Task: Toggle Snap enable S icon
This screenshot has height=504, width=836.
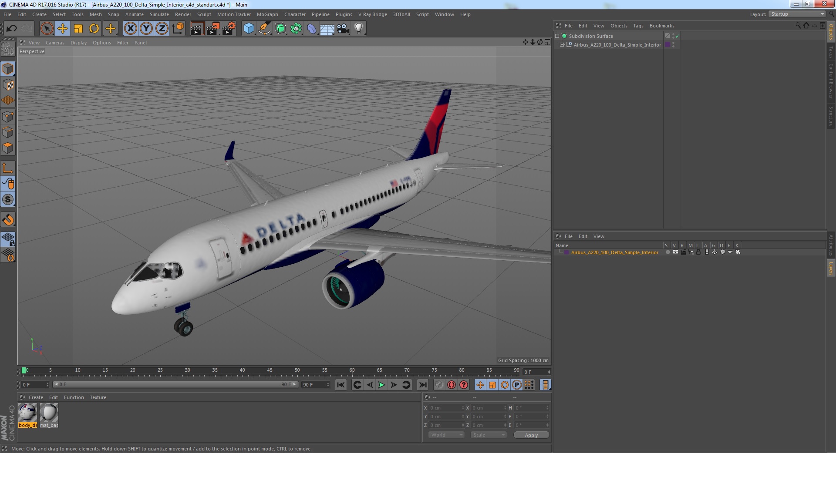Action: pyautogui.click(x=8, y=199)
